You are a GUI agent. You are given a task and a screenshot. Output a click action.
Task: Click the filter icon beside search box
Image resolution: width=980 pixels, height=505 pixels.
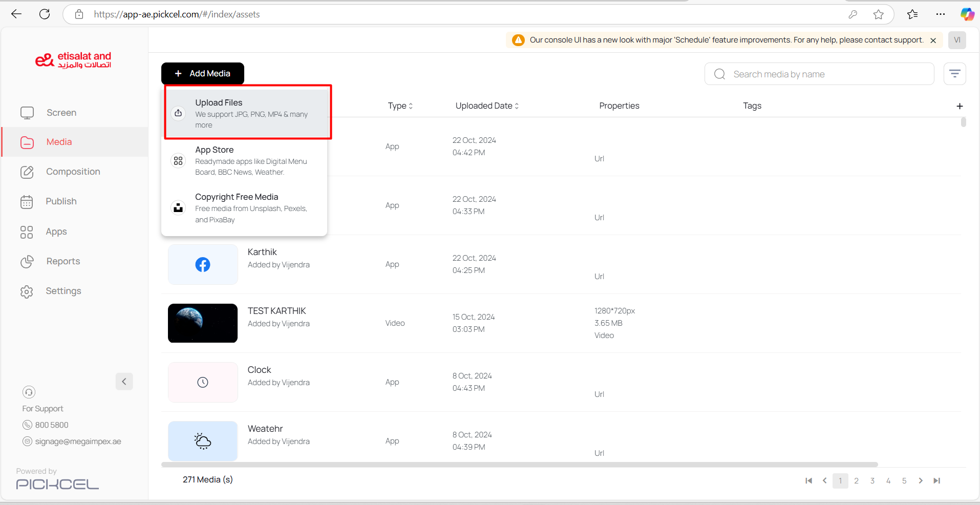pyautogui.click(x=954, y=74)
